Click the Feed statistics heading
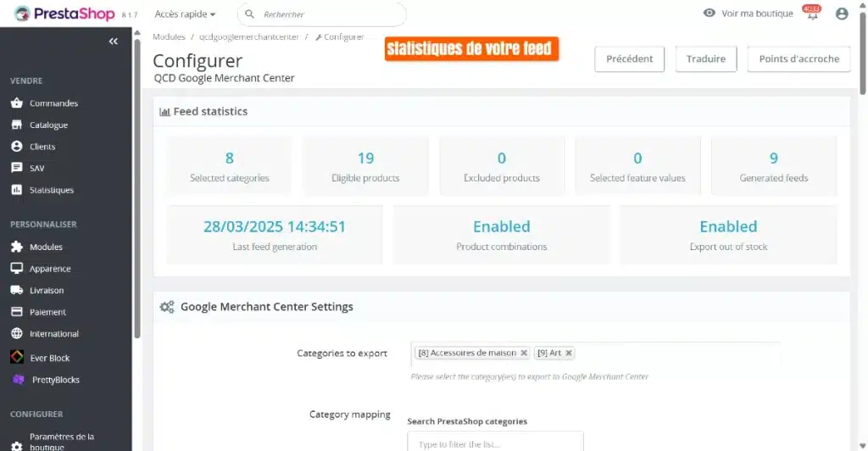 click(x=210, y=111)
